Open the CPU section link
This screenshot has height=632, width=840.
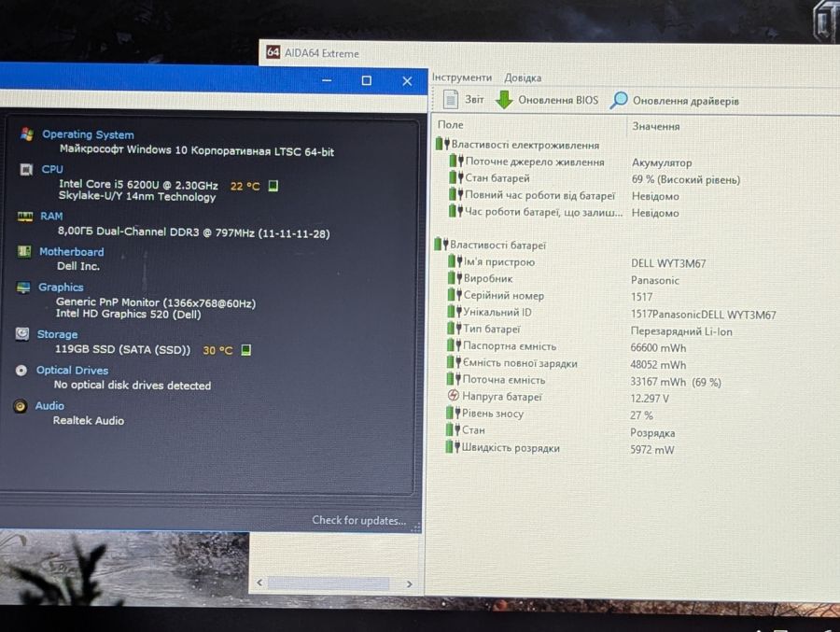point(52,169)
